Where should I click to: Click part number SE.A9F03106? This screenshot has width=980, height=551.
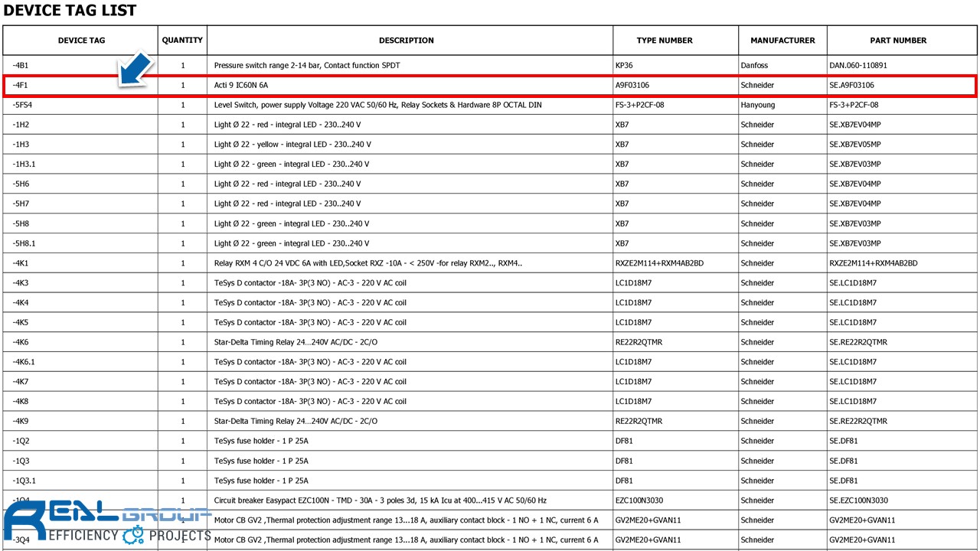851,86
